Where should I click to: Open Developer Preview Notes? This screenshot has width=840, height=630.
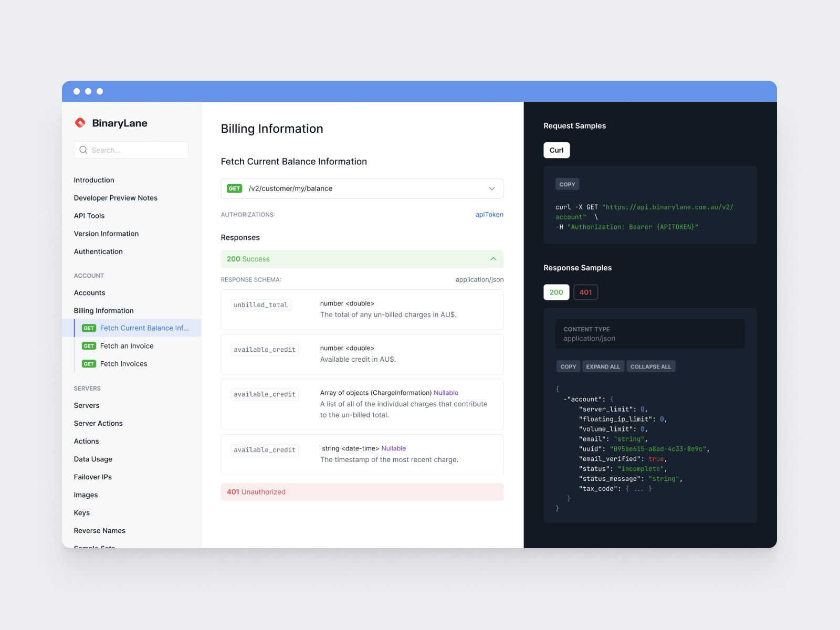115,198
